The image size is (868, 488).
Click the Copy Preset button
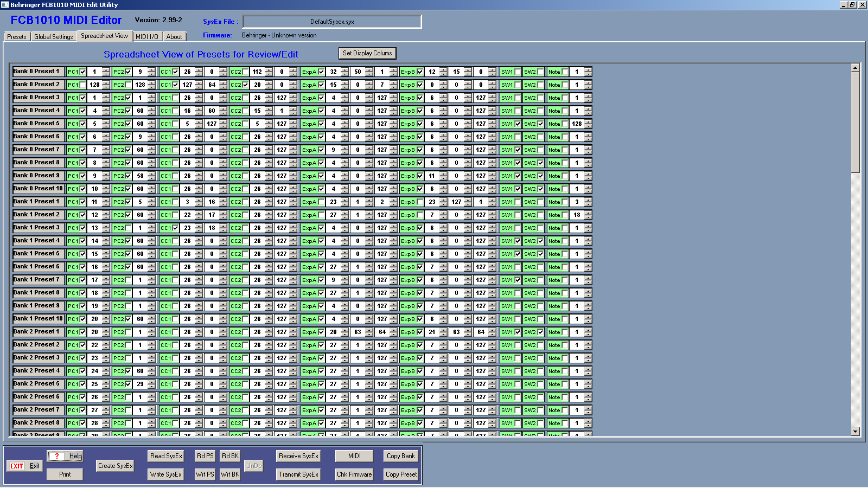[401, 474]
